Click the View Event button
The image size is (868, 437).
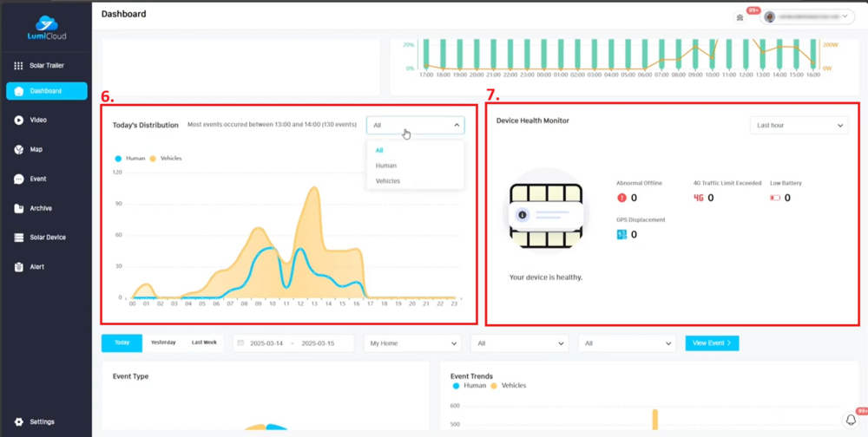click(712, 343)
